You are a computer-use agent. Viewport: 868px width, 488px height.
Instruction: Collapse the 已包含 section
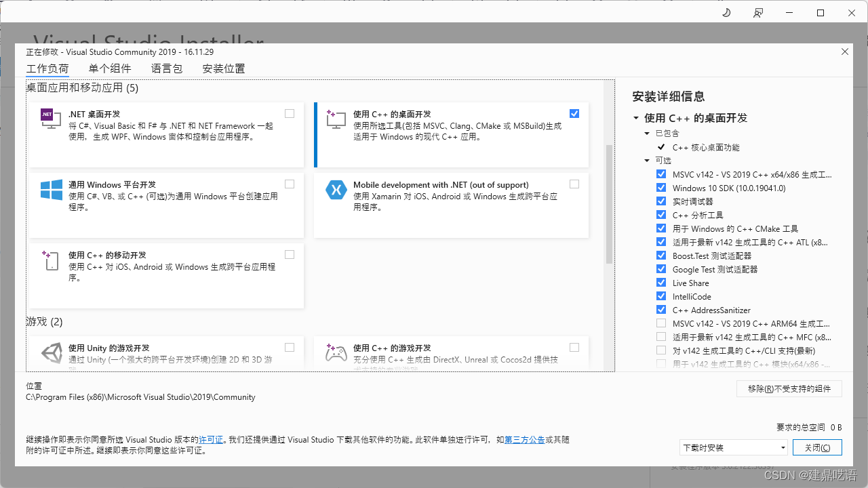(647, 134)
